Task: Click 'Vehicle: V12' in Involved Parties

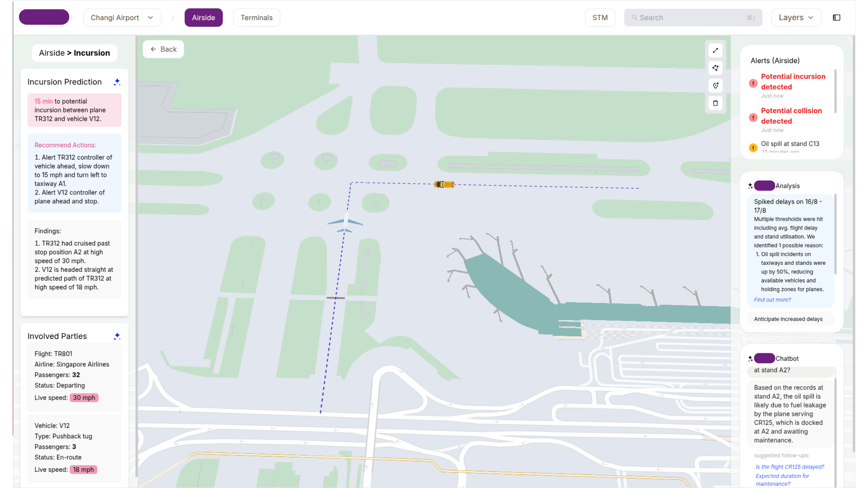Action: click(52, 426)
